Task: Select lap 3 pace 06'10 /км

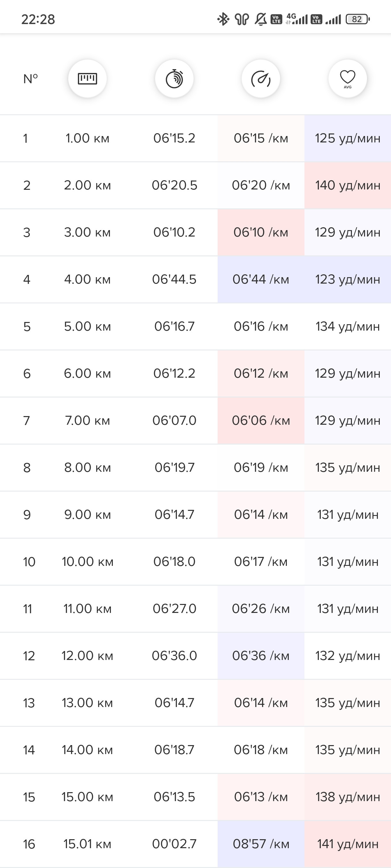Action: pyautogui.click(x=261, y=232)
